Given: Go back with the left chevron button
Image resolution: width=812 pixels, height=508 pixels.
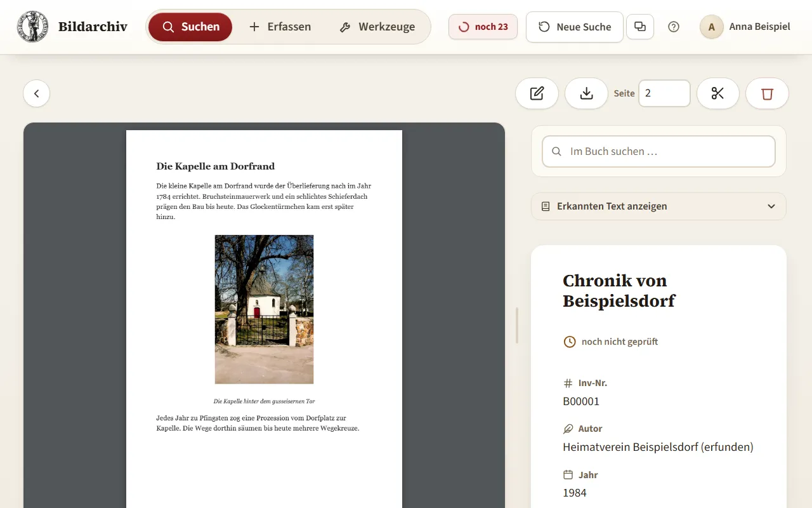Looking at the screenshot, I should 37,93.
